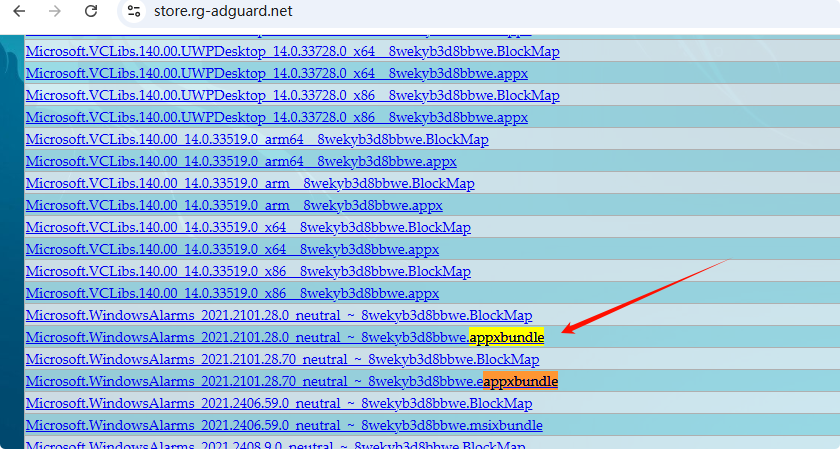
Task: Download VCLibs UWPDesktop 14.0.33728.0 x64 BlockMap
Action: pyautogui.click(x=292, y=51)
